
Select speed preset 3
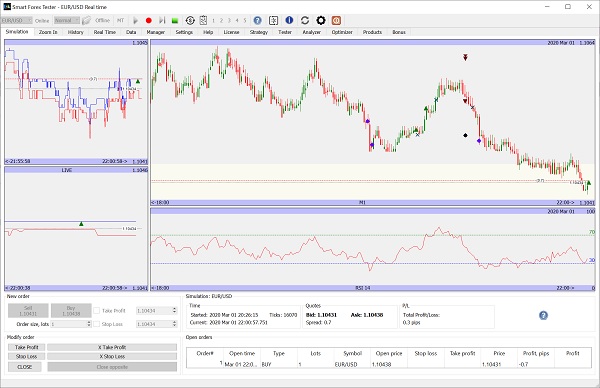tap(229, 21)
